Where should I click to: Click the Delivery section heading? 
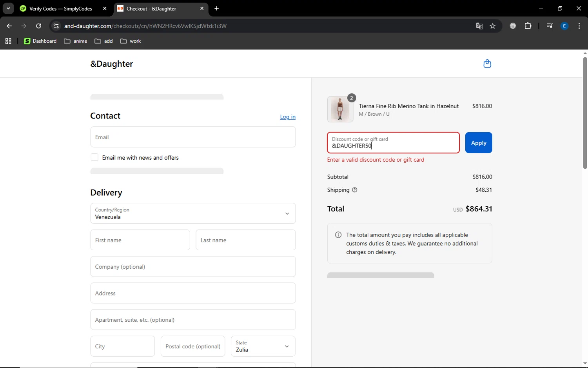[106, 193]
